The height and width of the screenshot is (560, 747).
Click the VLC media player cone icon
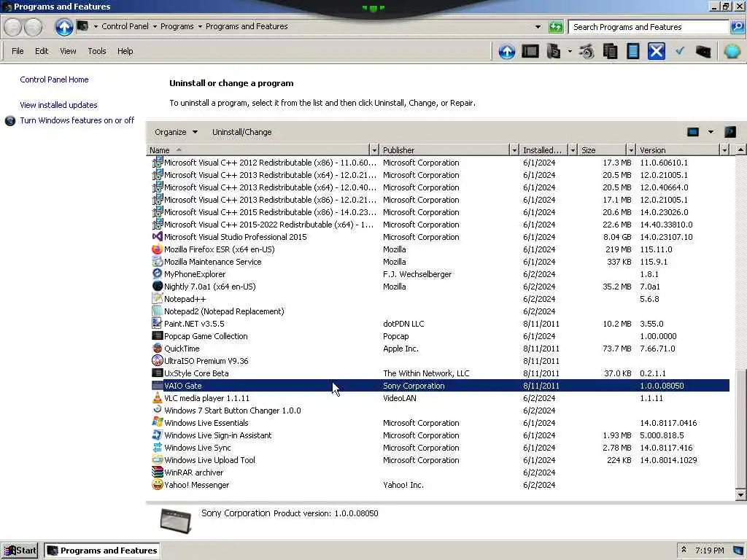tap(158, 397)
